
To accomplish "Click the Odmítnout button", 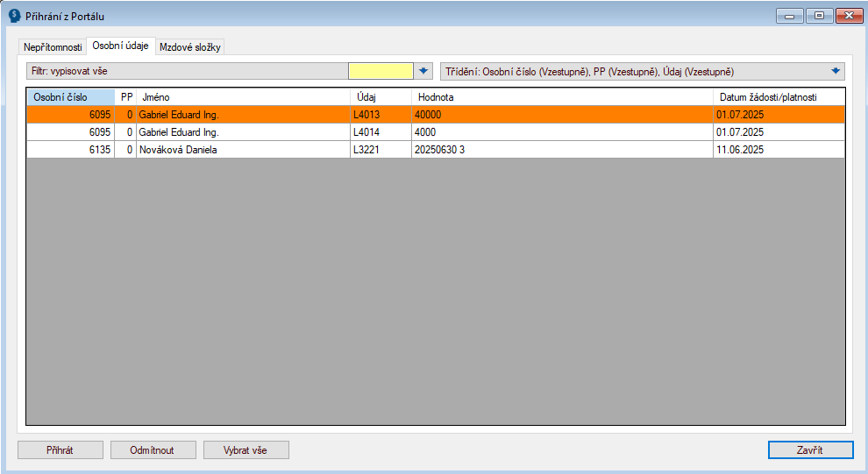I will (152, 449).
